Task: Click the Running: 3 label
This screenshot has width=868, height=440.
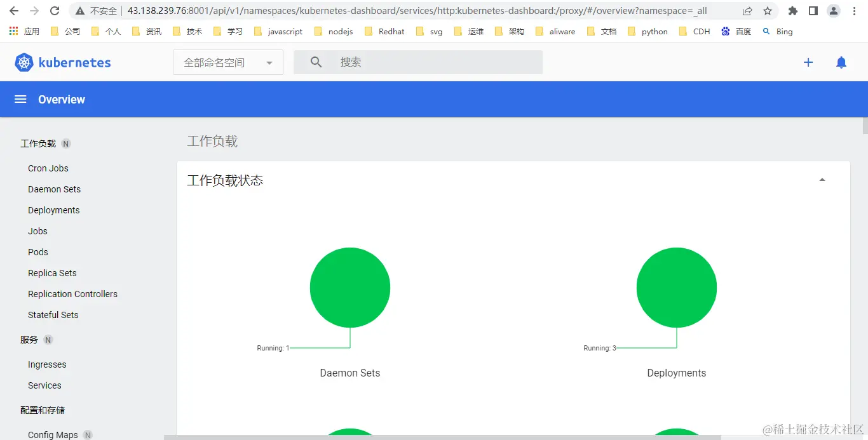Action: tap(600, 348)
